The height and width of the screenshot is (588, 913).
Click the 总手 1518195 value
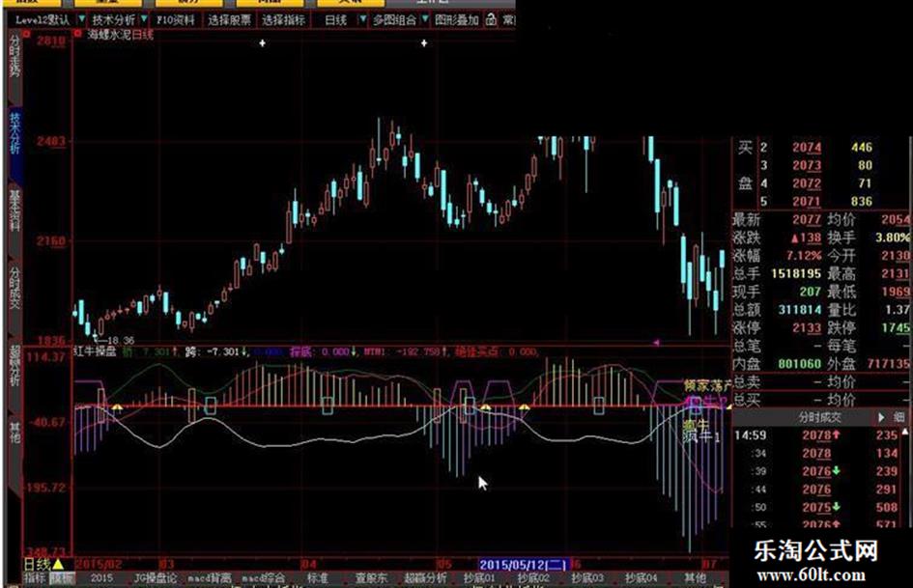point(796,273)
